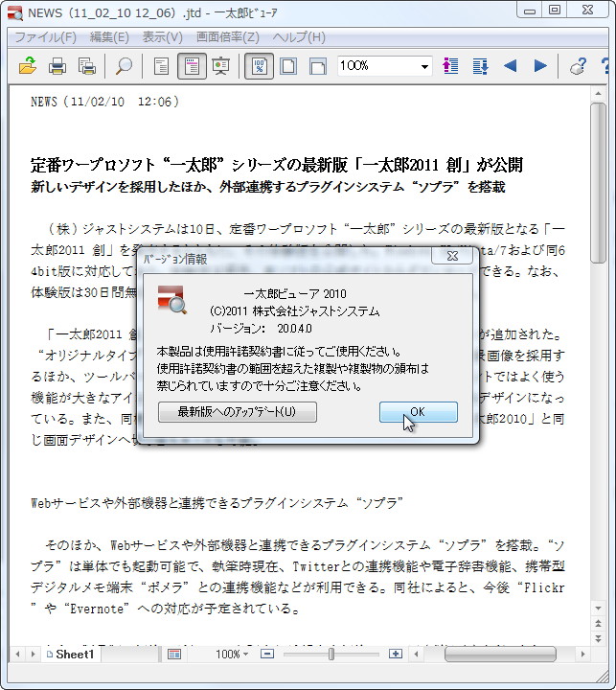The width and height of the screenshot is (616, 690).
Task: Open the 画面倍率(Z) menu
Action: pos(227,37)
